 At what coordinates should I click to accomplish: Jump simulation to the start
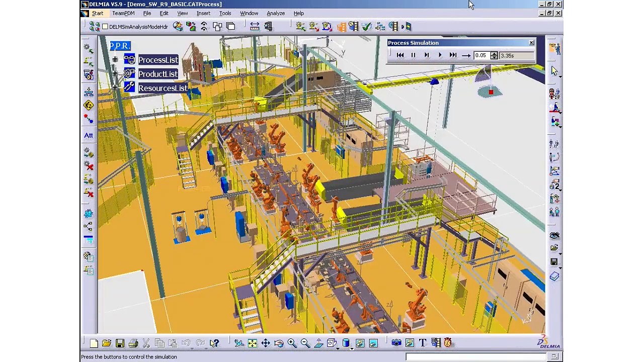[x=400, y=55]
